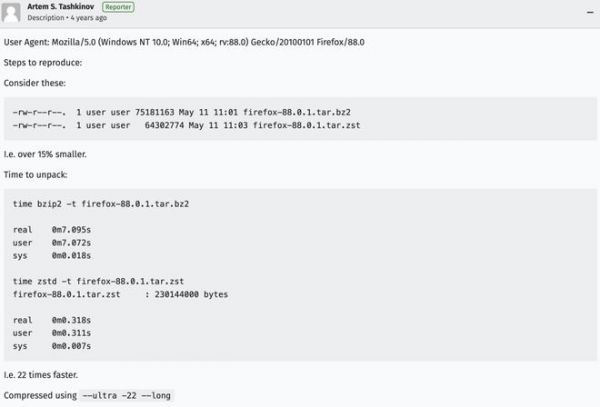The height and width of the screenshot is (407, 600).
Task: Click the "time zstd -t" command line
Action: [98, 282]
